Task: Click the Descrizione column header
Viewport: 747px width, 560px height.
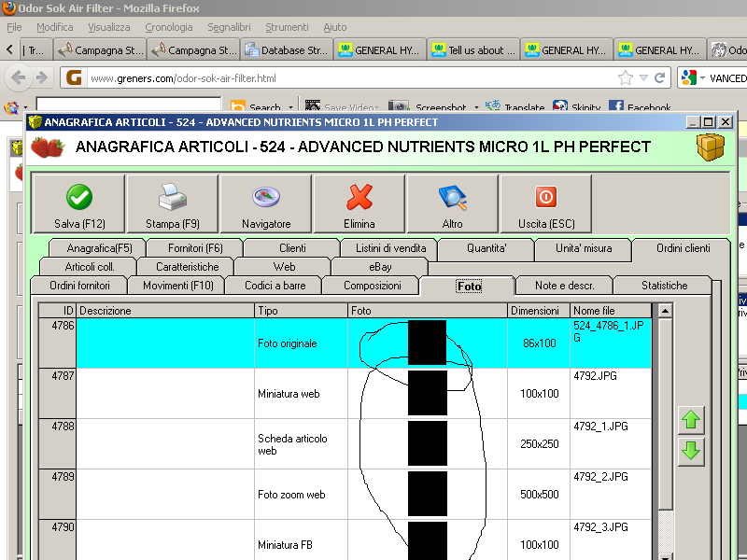Action: [x=165, y=311]
